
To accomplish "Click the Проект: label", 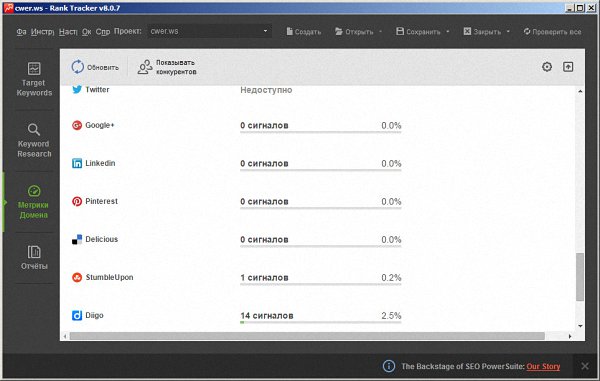I will 128,31.
